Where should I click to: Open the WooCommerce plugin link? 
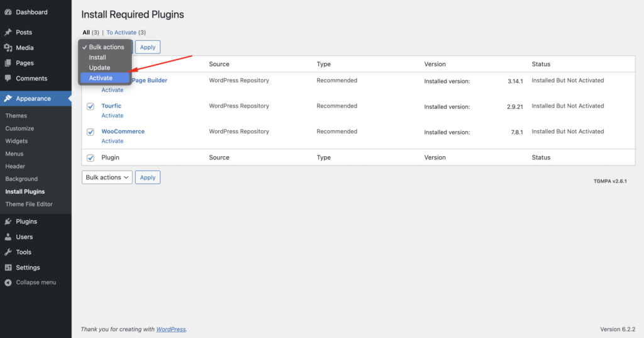coord(123,131)
